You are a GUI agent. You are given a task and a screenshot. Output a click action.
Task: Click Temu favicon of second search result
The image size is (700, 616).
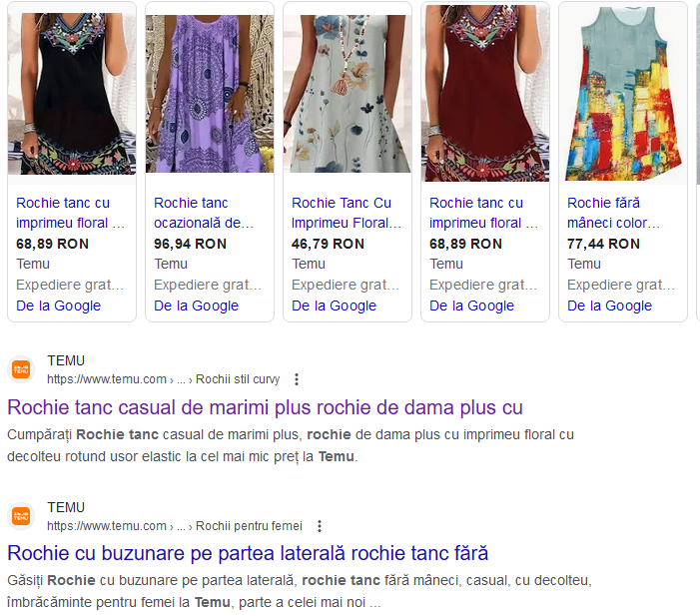(x=21, y=516)
